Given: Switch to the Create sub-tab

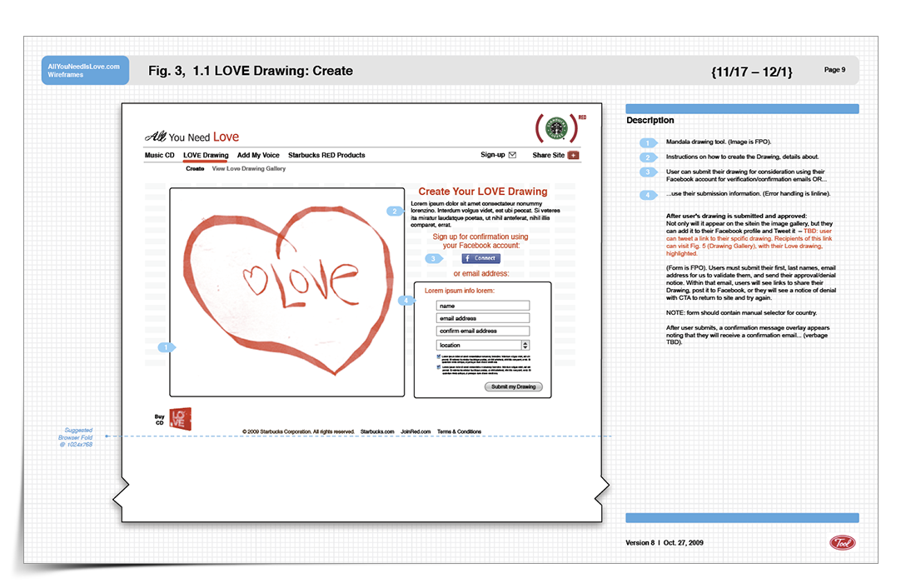Looking at the screenshot, I should [195, 169].
